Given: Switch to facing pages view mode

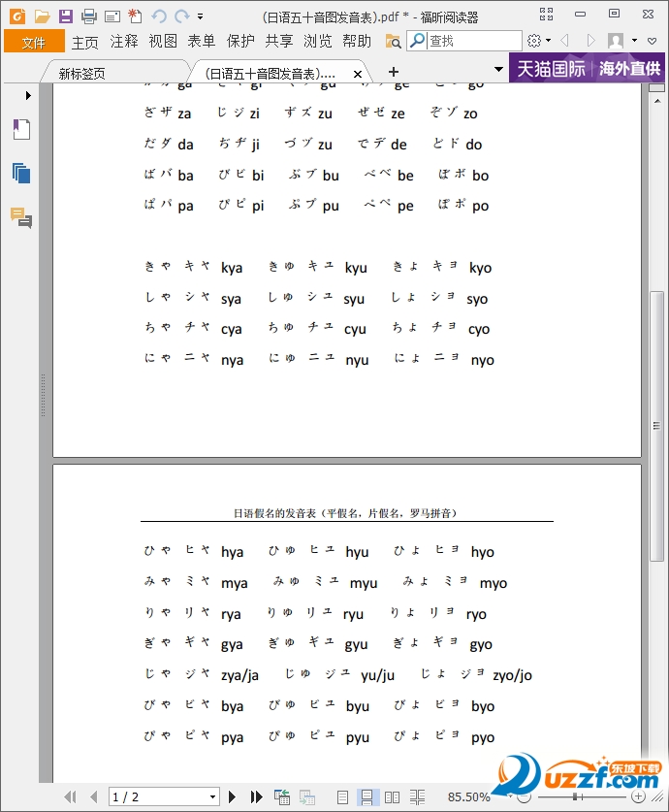Looking at the screenshot, I should 393,797.
